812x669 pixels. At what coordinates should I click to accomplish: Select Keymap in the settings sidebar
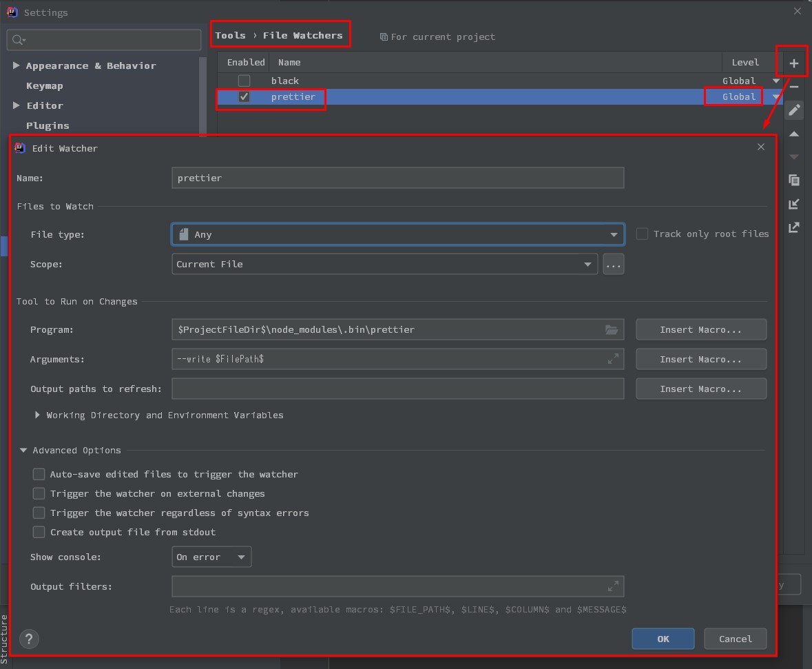click(x=43, y=85)
